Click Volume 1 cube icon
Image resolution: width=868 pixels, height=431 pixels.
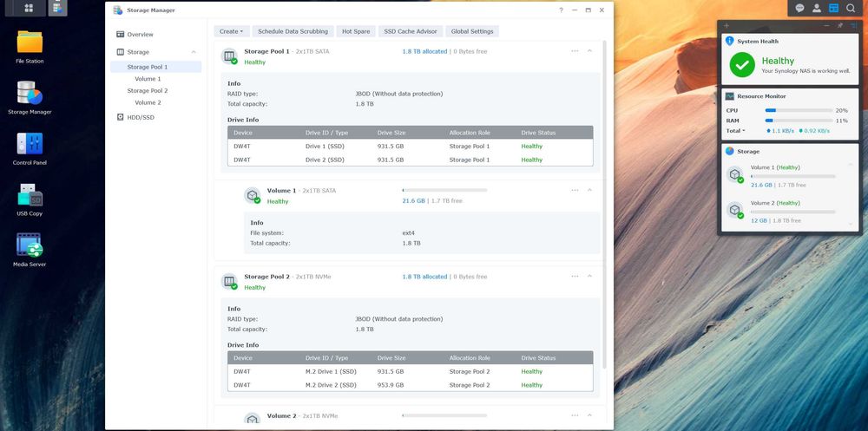point(253,195)
